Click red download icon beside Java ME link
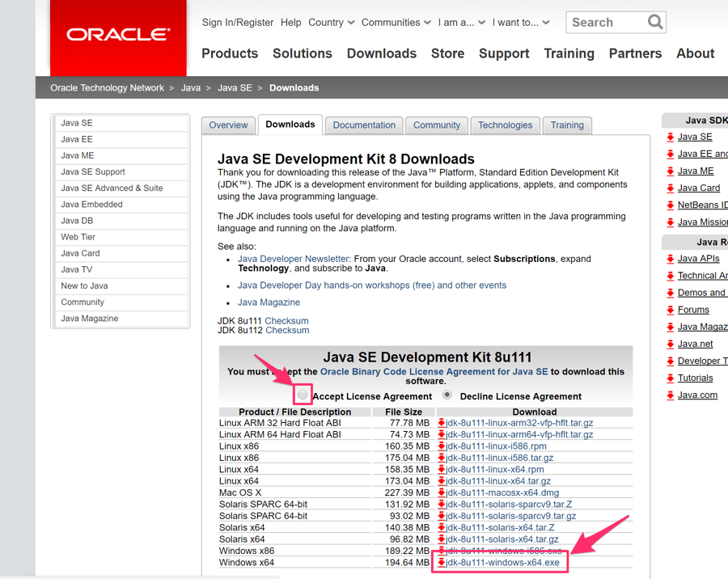728x579 pixels. [x=670, y=171]
